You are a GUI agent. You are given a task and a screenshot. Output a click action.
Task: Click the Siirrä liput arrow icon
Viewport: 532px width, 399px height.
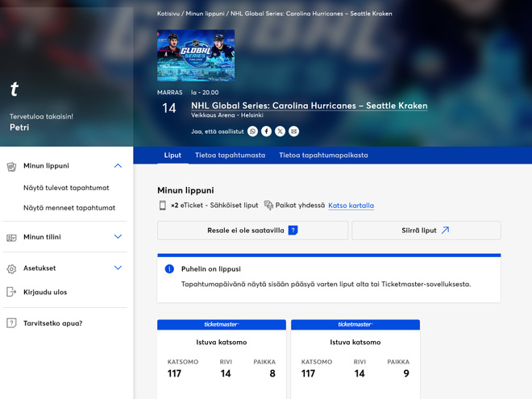click(445, 231)
